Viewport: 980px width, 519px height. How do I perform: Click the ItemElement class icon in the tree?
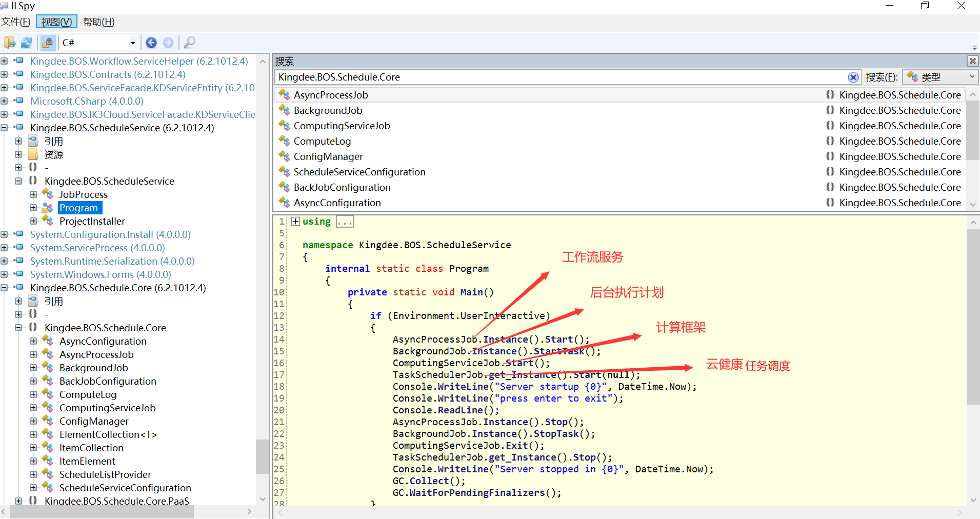pyautogui.click(x=48, y=461)
